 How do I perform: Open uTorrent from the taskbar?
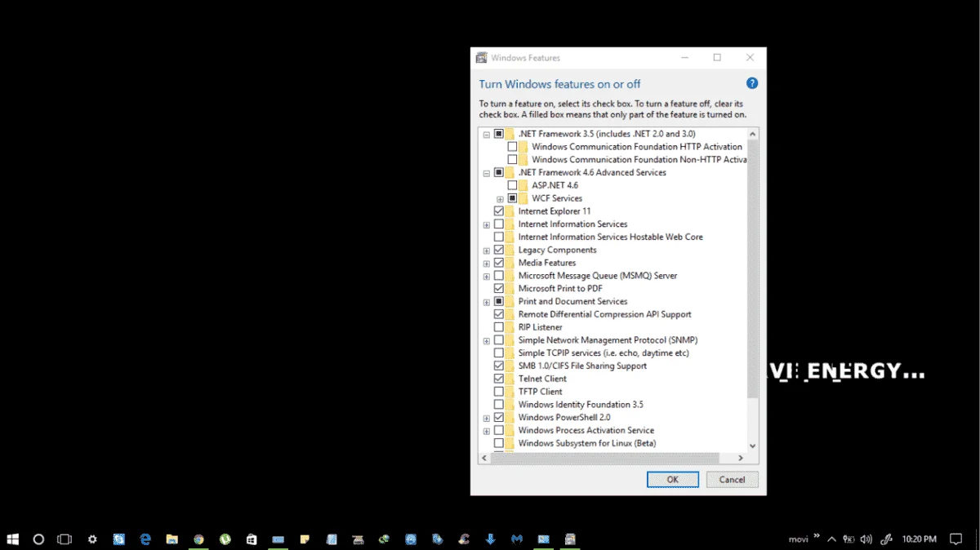[225, 539]
